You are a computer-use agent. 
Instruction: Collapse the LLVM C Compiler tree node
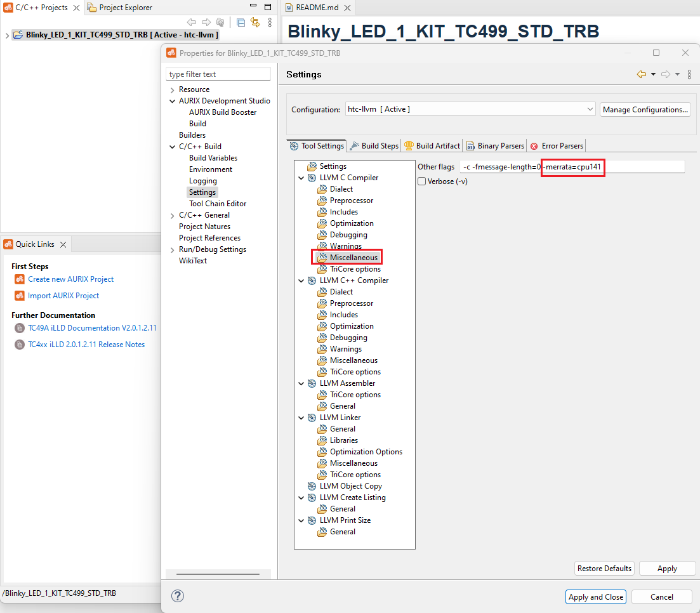301,178
